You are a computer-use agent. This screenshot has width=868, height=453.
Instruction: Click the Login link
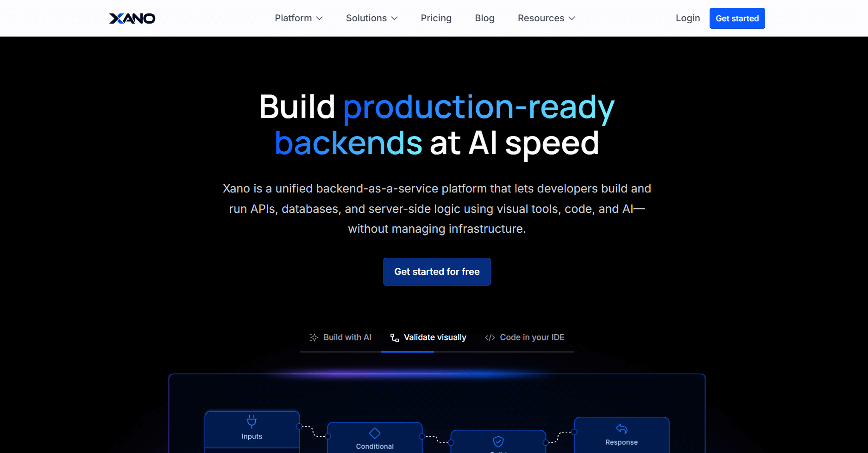[x=687, y=18]
